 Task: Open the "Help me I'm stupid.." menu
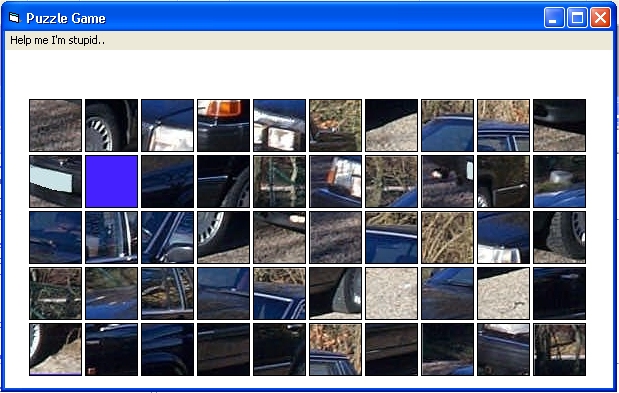point(58,40)
